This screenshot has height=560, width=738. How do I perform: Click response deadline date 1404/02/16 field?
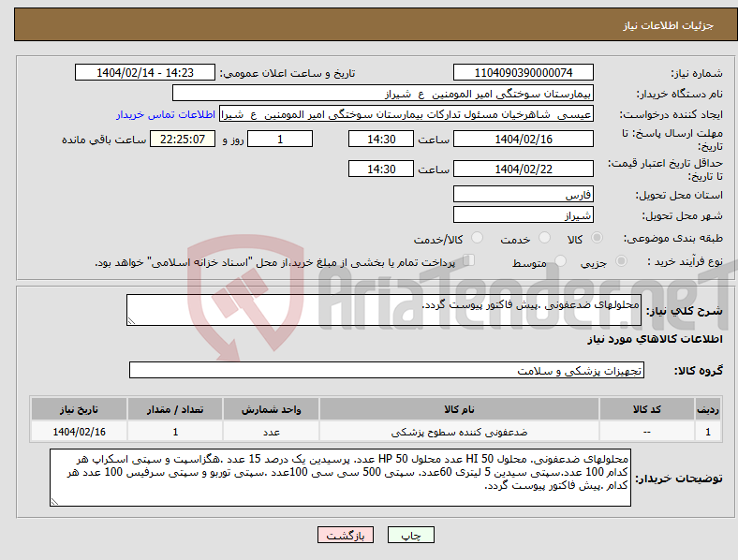click(x=523, y=139)
